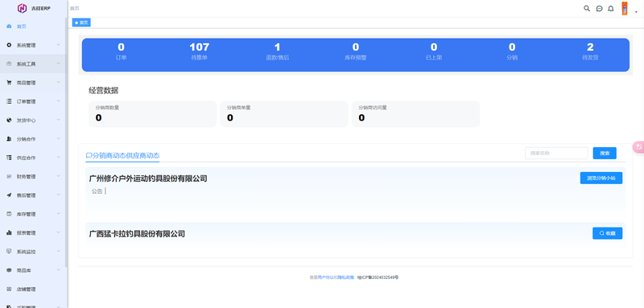Click the 分销商数量 data card

[152, 114]
